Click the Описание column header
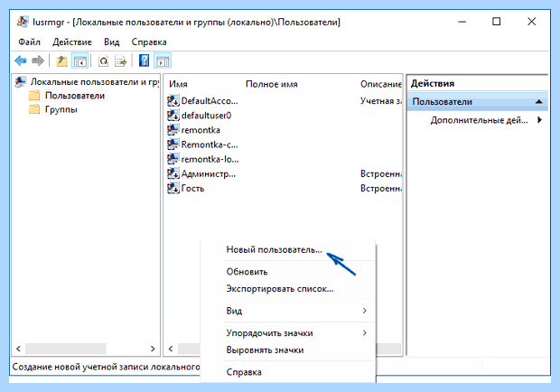The image size is (560, 392). tap(380, 84)
